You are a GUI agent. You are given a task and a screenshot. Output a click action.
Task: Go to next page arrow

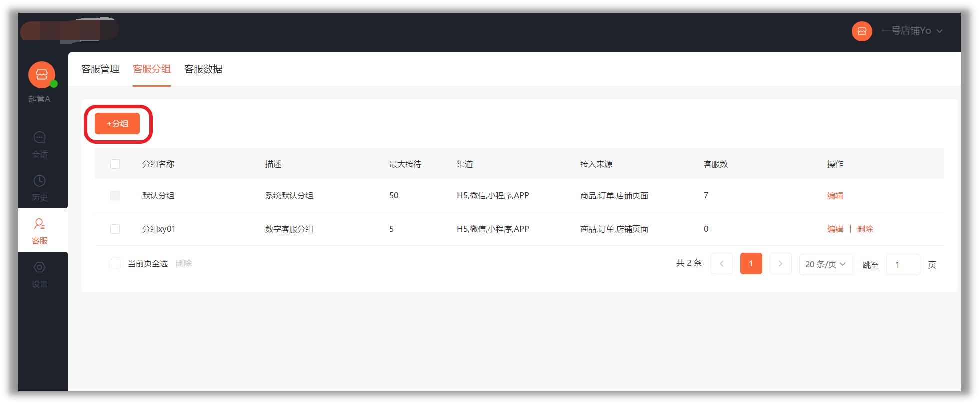[780, 264]
